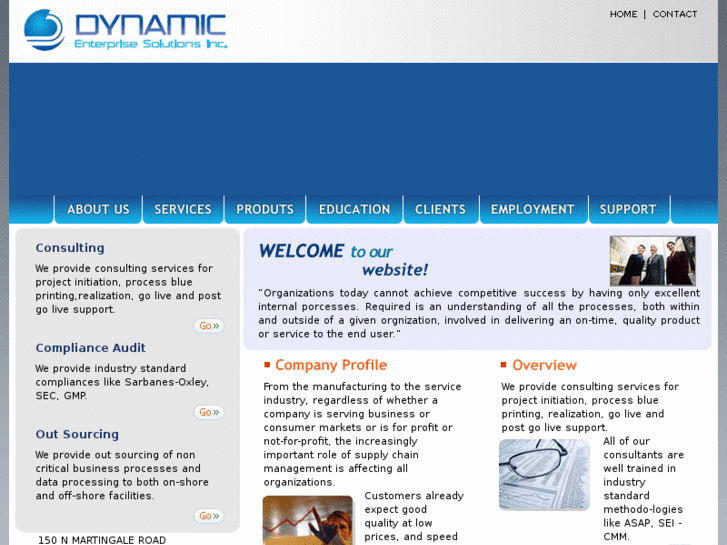Select the Out Sourcing heading
727x545 pixels.
click(77, 434)
